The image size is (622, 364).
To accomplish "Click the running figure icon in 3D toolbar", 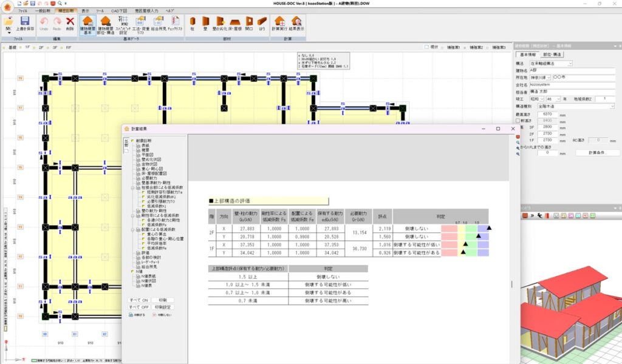I will click(540, 215).
